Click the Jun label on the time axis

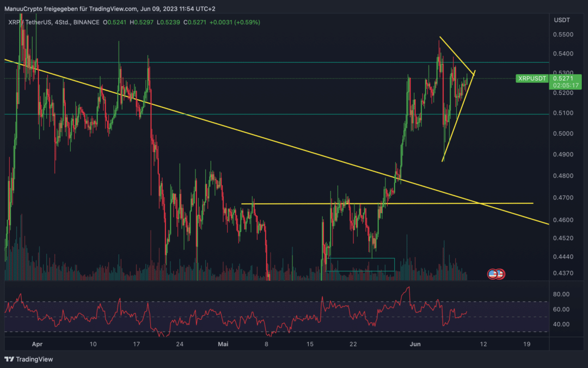tap(415, 345)
